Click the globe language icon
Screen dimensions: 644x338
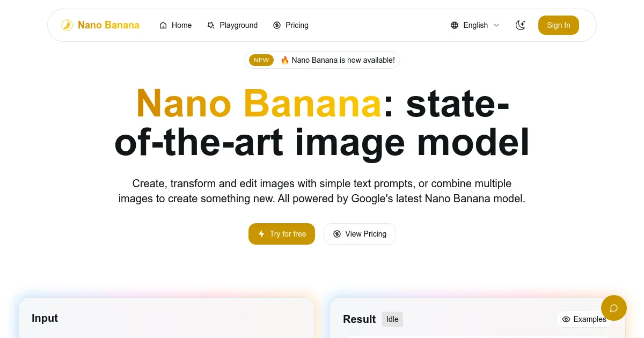point(456,25)
